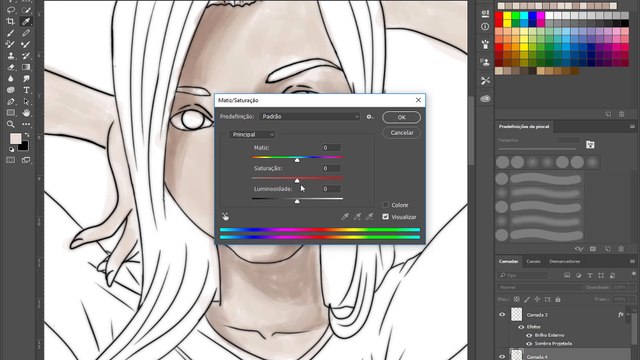Select the Zoom tool
This screenshot has height=360, width=640.
tap(11, 124)
